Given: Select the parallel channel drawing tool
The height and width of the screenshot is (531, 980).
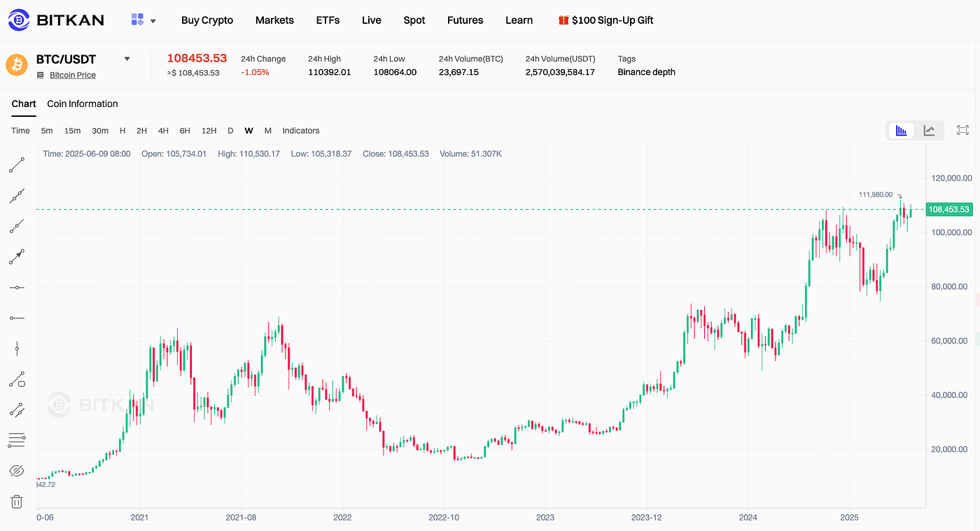Looking at the screenshot, I should 17,410.
